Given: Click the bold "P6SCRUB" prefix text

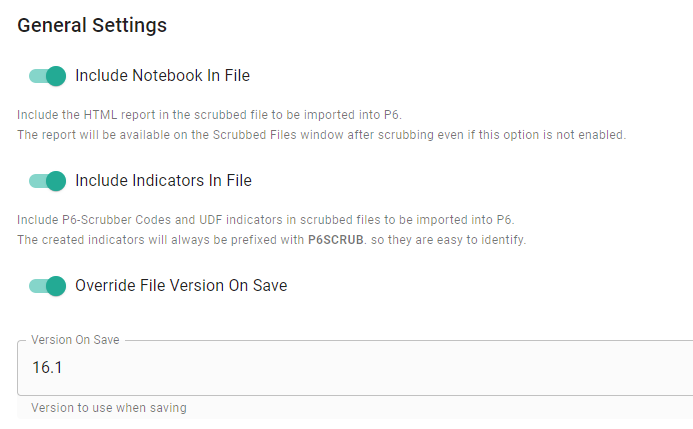Looking at the screenshot, I should (x=335, y=240).
